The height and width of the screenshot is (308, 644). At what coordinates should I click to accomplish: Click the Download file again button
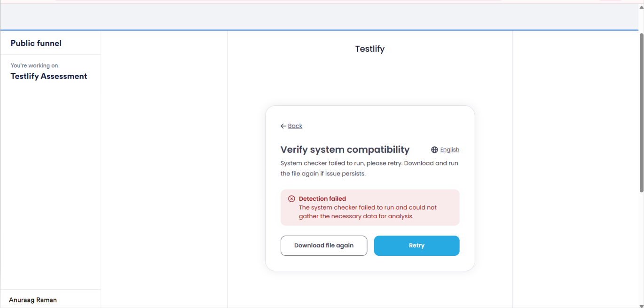324,245
